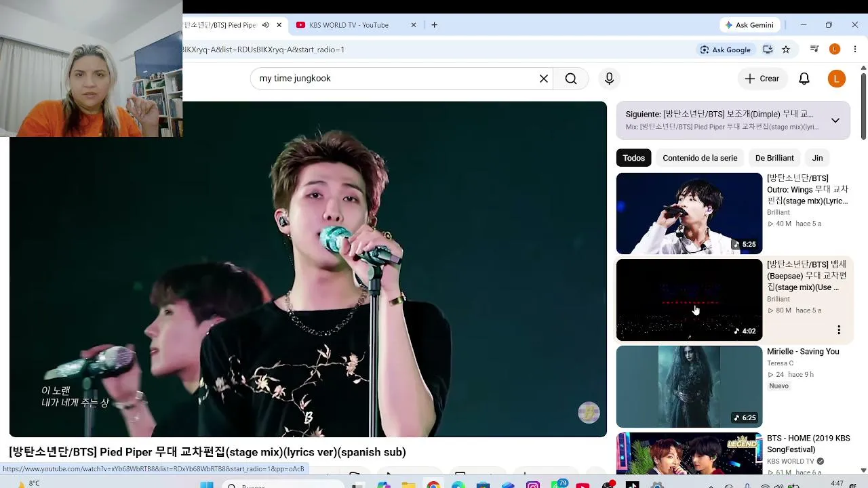Open Ask Gemini in Chrome
The image size is (868, 488).
pos(749,25)
